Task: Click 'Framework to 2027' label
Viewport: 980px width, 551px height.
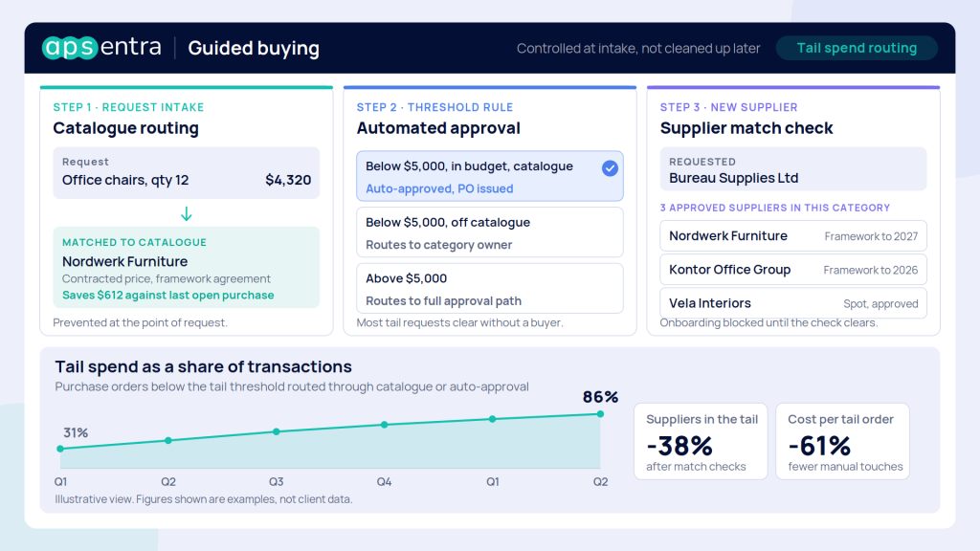Action: tap(871, 236)
